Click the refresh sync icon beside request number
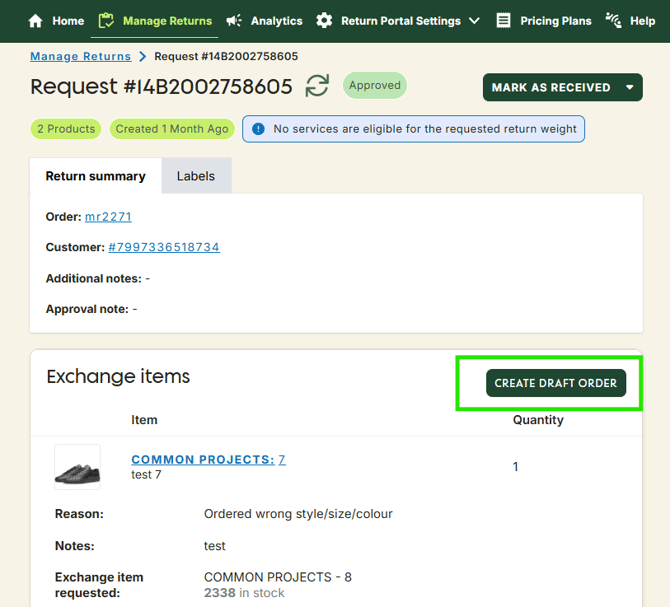This screenshot has width=670, height=607. coord(317,86)
